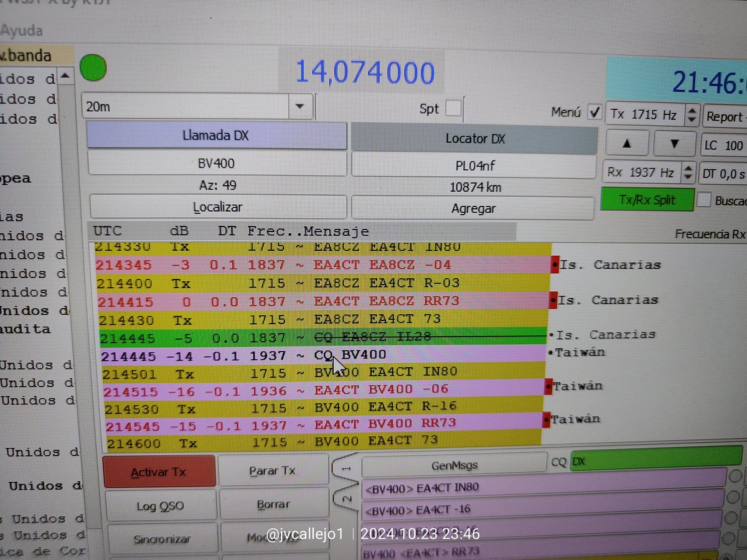This screenshot has width=747, height=560.
Task: Click the band activity scrollbar up arrow
Action: tap(67, 77)
